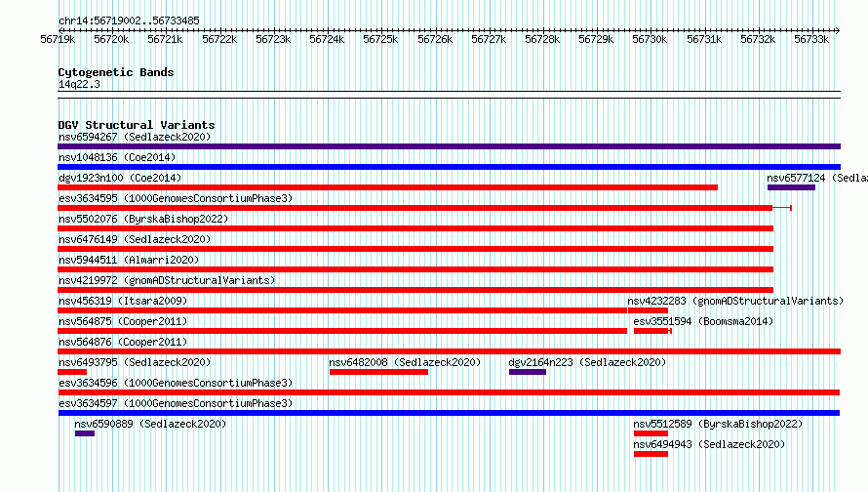Click the 56728k ruler position
868x492 pixels.
(x=542, y=39)
